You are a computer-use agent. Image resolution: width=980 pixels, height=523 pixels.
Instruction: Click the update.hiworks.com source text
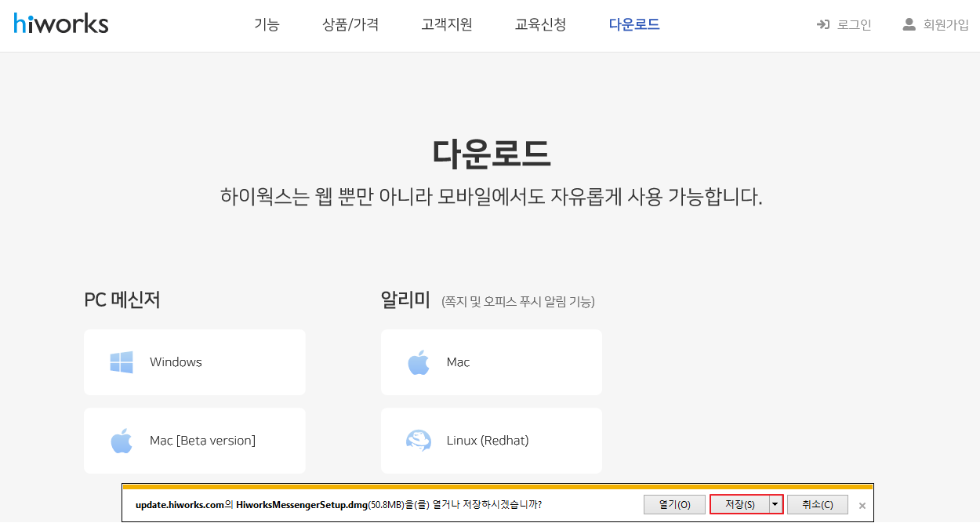tap(180, 504)
